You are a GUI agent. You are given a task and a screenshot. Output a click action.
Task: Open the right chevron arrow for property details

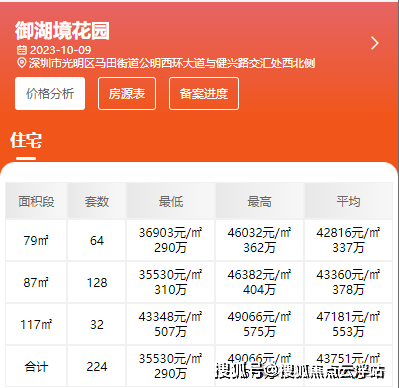click(x=375, y=43)
